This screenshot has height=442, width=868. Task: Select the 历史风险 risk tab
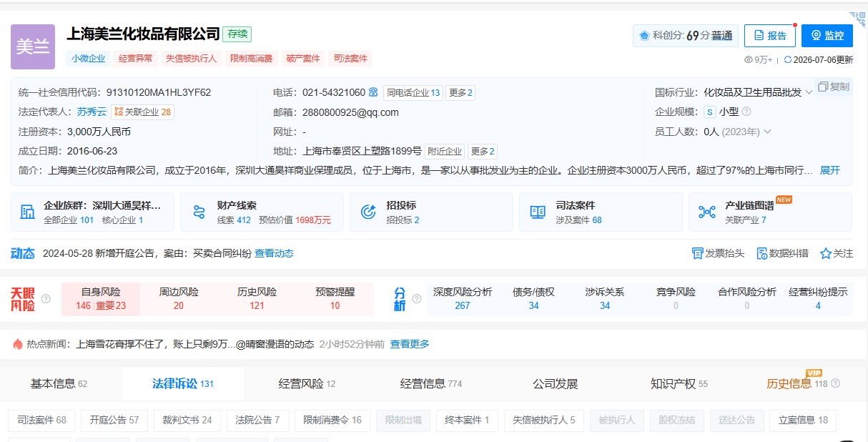(x=257, y=299)
